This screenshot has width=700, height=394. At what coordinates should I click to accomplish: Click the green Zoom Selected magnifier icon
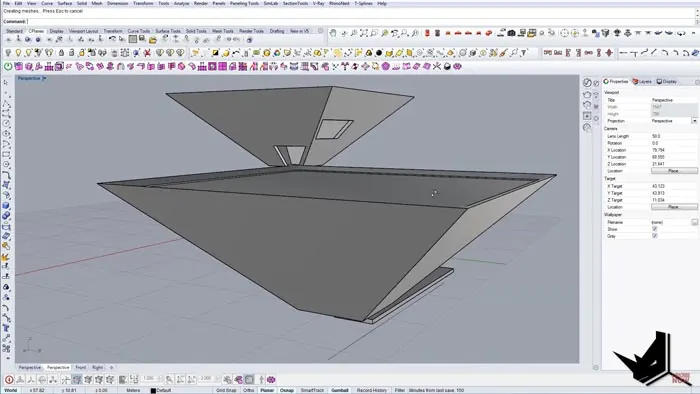[x=384, y=33]
